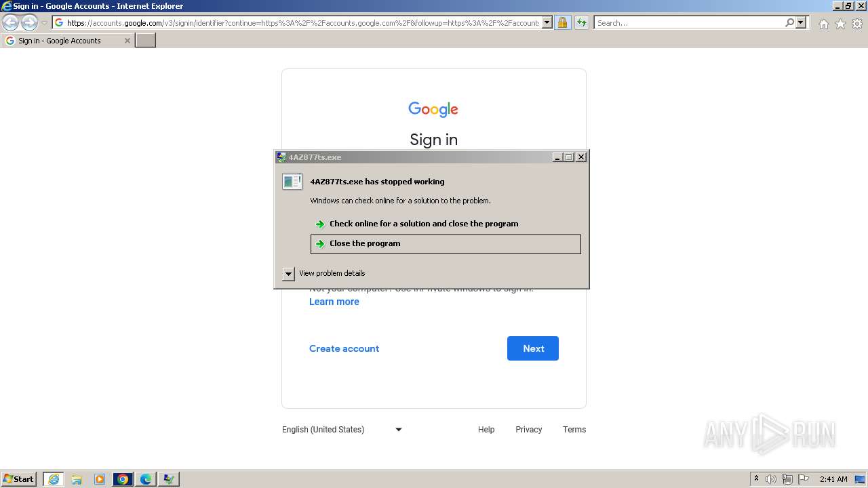Open Microsoft Edge from taskbar
This screenshot has height=488, width=868.
(x=146, y=479)
